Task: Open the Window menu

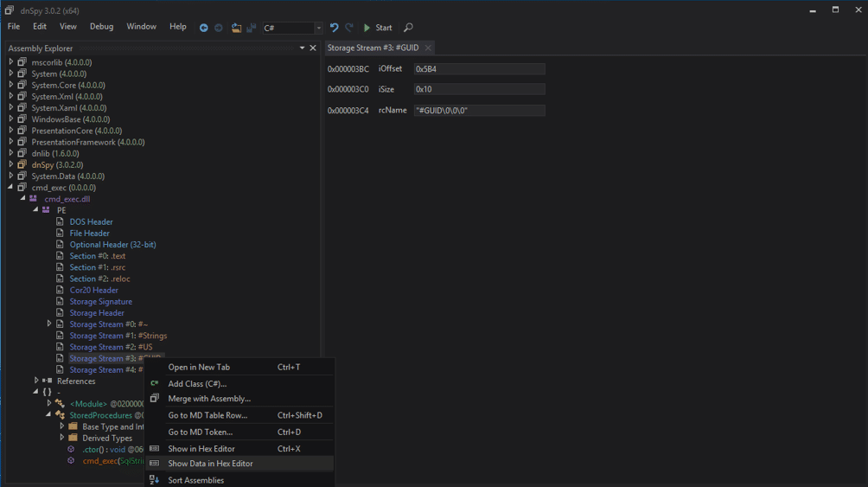Action: pos(141,27)
